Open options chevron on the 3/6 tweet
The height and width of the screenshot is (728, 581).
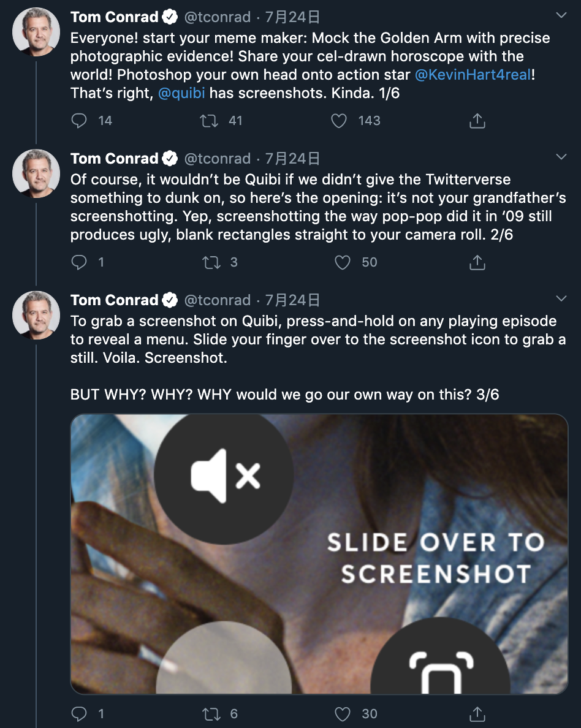[561, 298]
